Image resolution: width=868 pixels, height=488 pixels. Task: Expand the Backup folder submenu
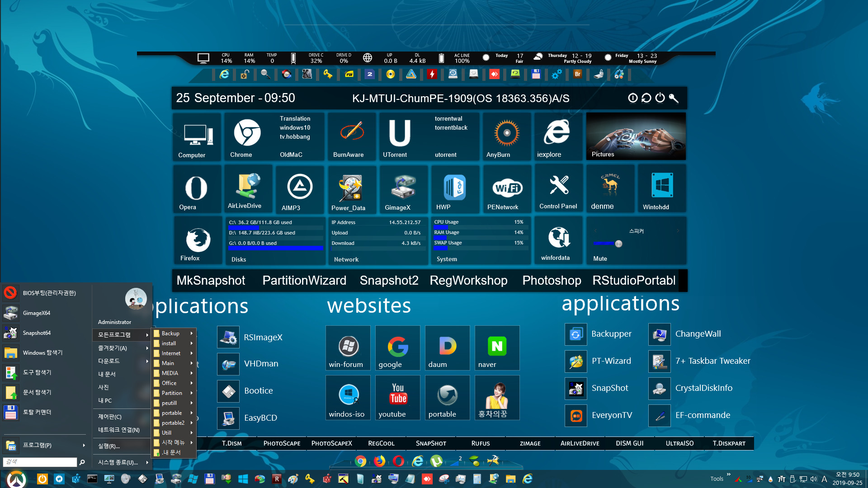(x=174, y=333)
